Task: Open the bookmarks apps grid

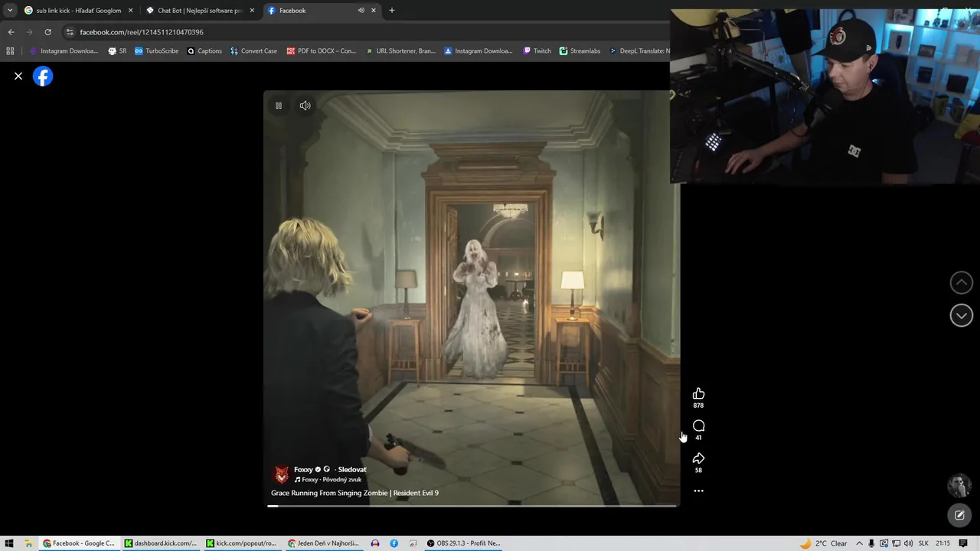Action: [x=10, y=51]
